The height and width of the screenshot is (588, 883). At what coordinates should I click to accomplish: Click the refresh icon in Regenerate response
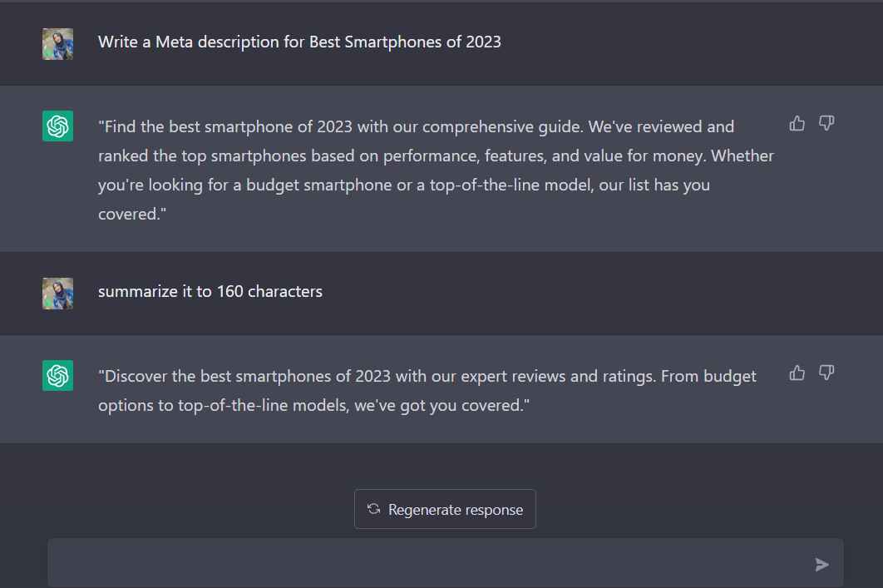tap(374, 509)
